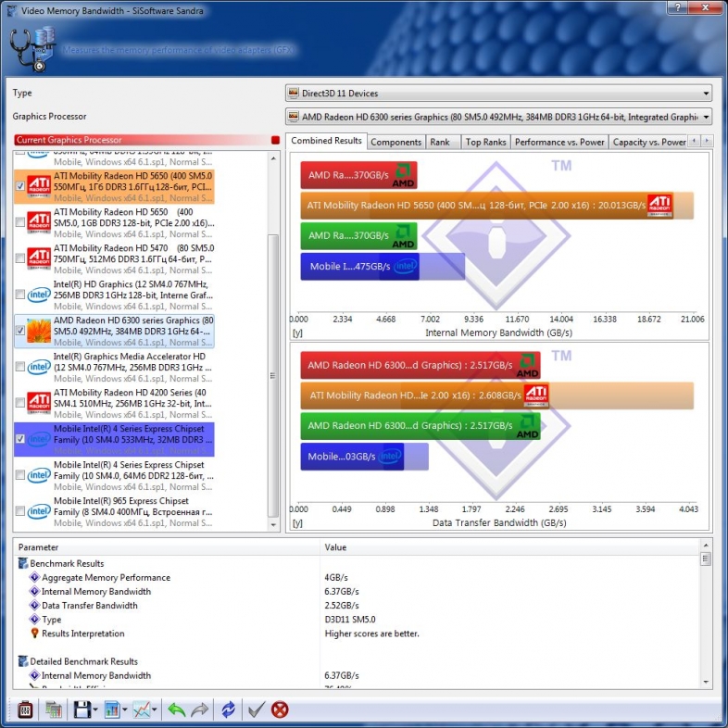Viewport: 728px width, 728px height.
Task: Click the Detailed Benchmark Results group icon
Action: (23, 661)
